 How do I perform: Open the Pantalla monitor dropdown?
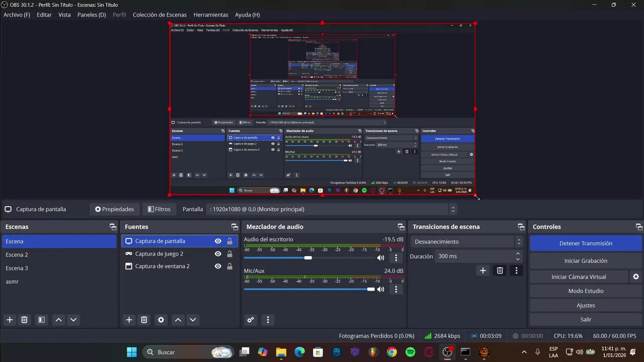[332, 209]
